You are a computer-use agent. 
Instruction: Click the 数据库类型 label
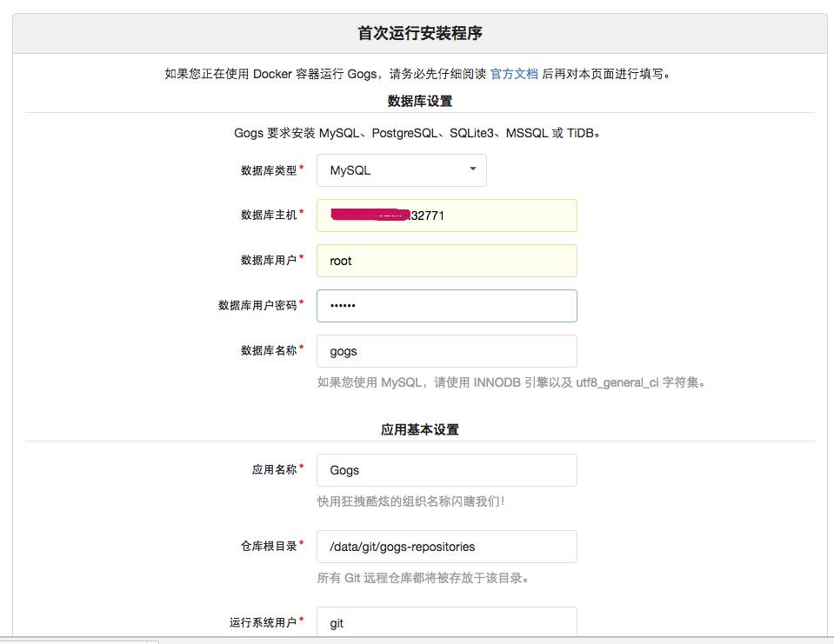click(x=269, y=170)
